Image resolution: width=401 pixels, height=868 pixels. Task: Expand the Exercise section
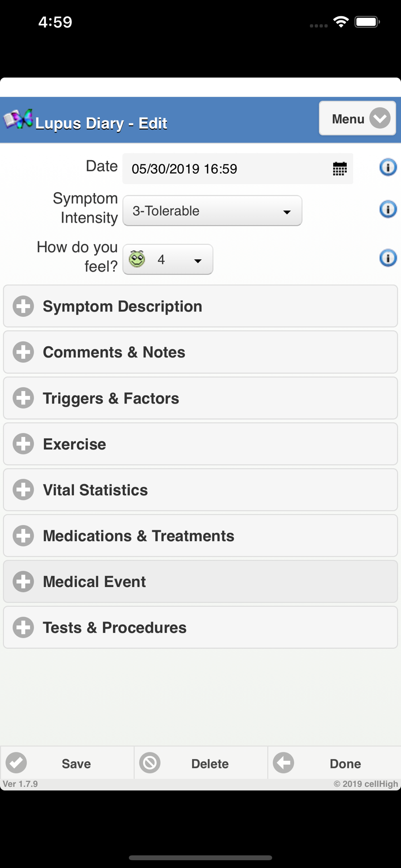click(x=200, y=444)
